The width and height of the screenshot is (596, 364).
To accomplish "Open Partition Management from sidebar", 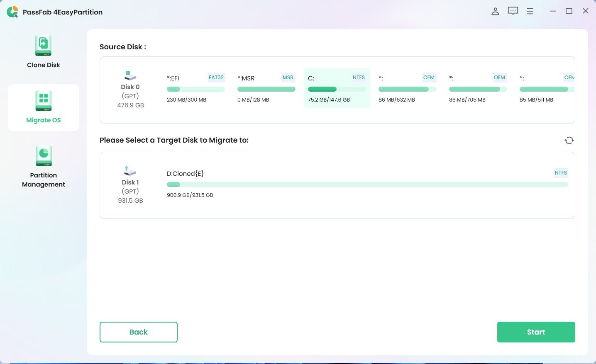I will click(43, 166).
